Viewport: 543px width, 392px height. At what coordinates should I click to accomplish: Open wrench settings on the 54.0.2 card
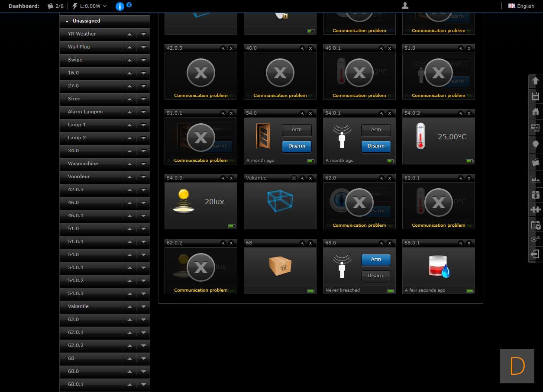click(461, 113)
